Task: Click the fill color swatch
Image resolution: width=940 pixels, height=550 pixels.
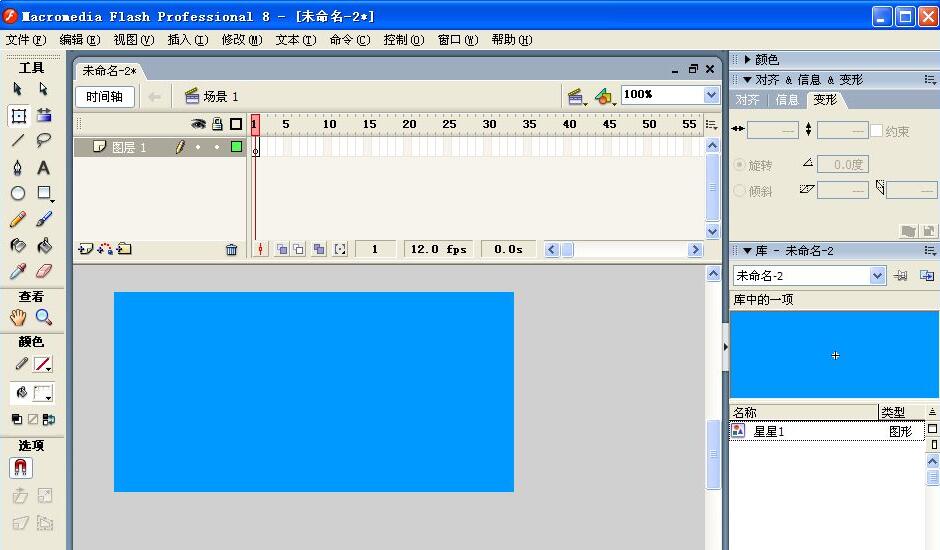Action: coord(42,394)
